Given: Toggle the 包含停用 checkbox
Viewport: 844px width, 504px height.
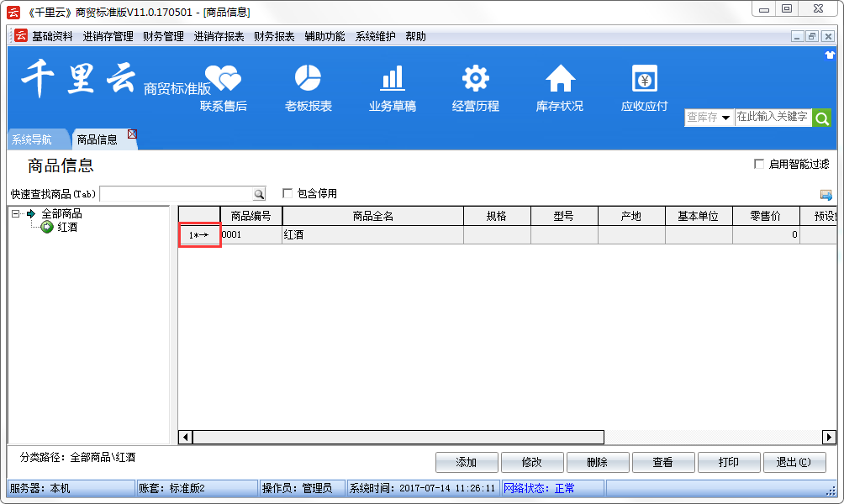Looking at the screenshot, I should coord(287,194).
